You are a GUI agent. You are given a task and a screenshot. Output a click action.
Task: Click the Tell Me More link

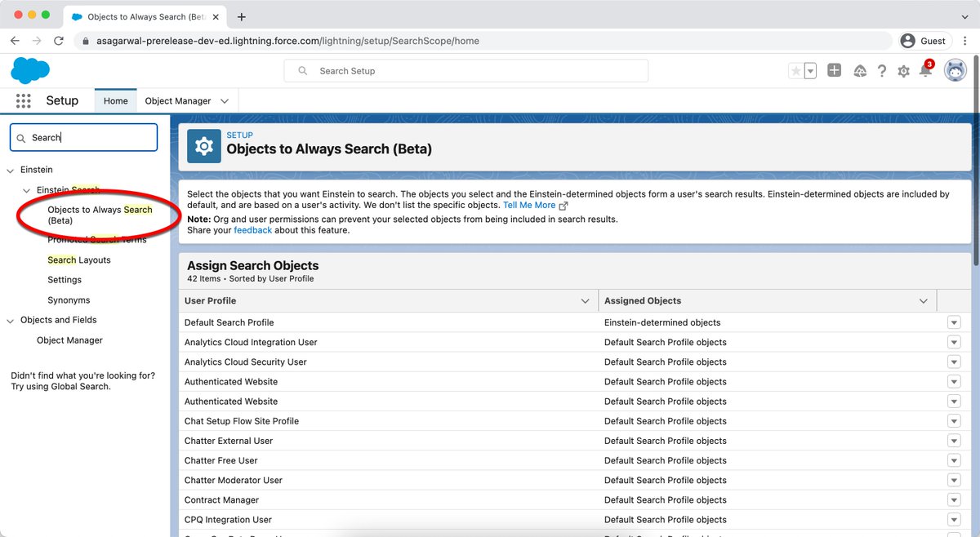coord(529,205)
